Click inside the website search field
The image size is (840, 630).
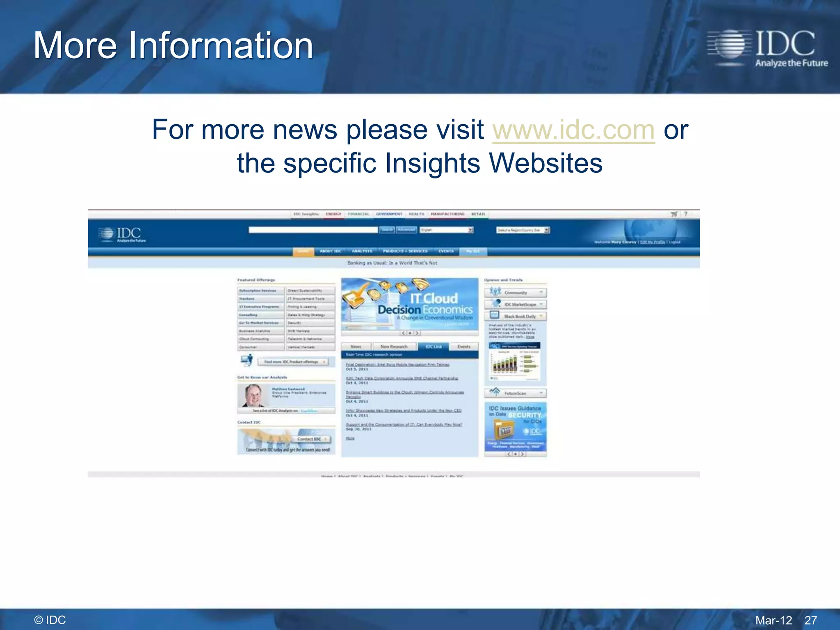click(313, 230)
